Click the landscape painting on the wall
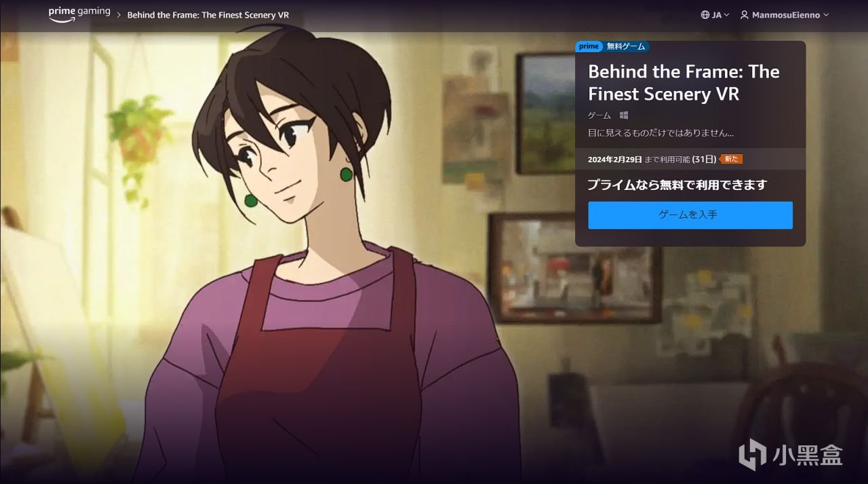The image size is (868, 484). [x=546, y=113]
